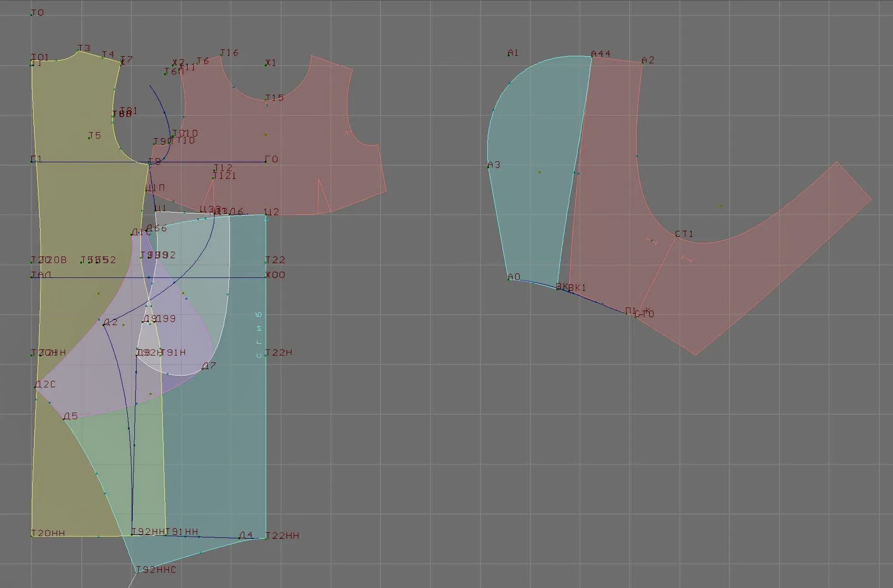Click the сгиб fold label on teal panel
Screen dimensions: 893x588
click(x=259, y=335)
